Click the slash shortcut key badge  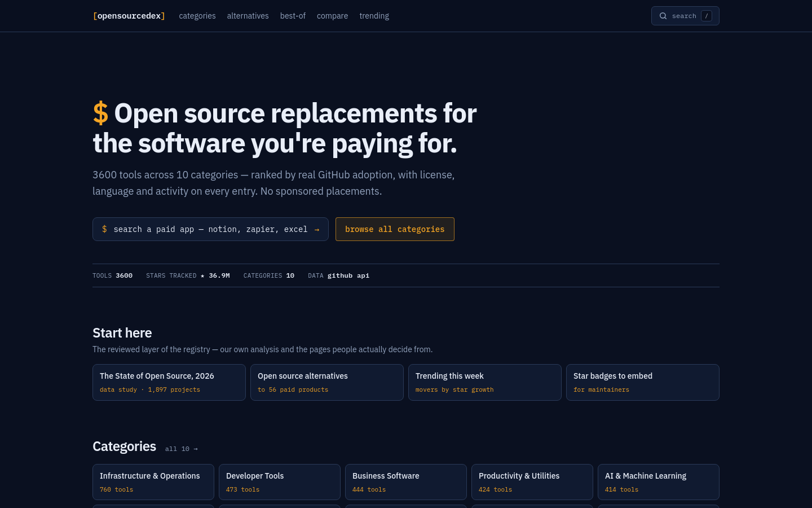(707, 16)
